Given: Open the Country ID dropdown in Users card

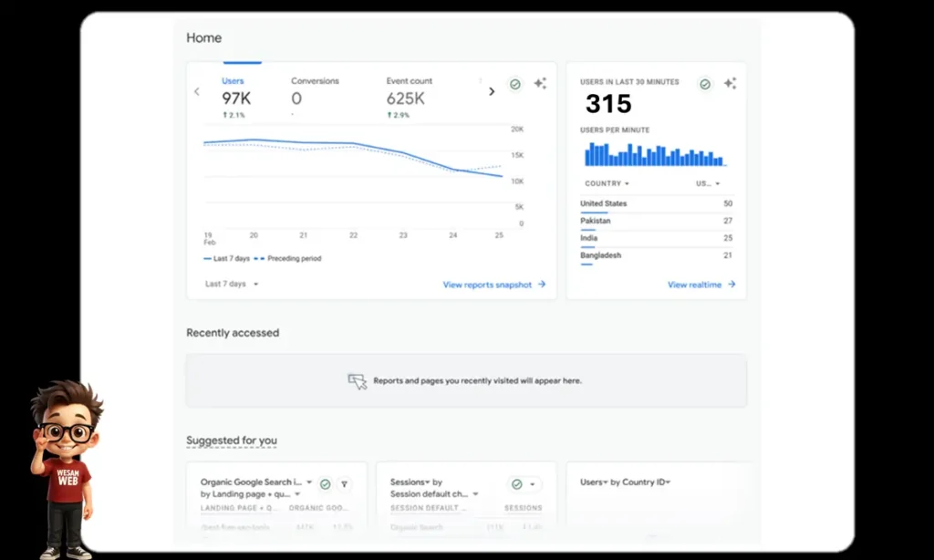Looking at the screenshot, I should pyautogui.click(x=638, y=482).
